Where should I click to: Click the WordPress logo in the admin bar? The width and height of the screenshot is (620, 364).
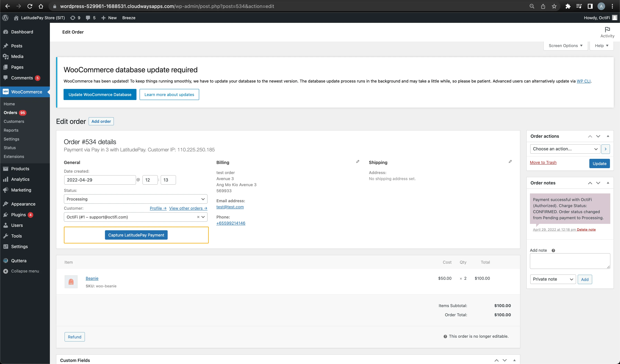click(x=5, y=18)
